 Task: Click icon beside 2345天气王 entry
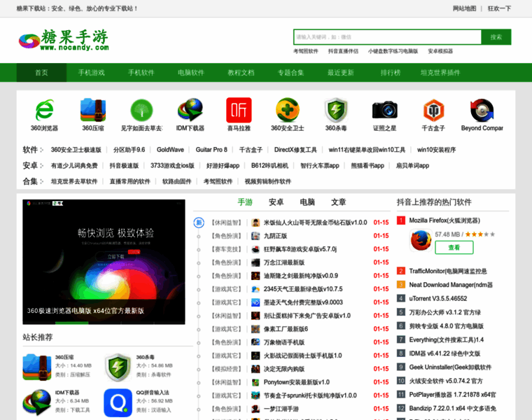click(x=255, y=289)
